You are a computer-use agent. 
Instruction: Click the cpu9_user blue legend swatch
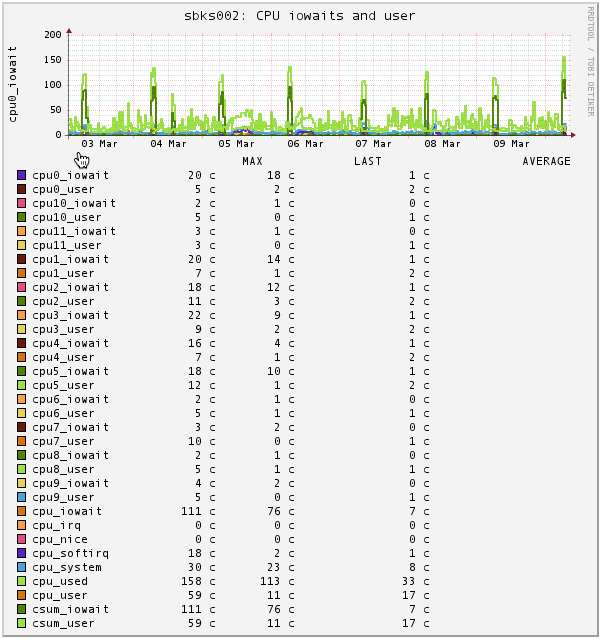coord(22,497)
